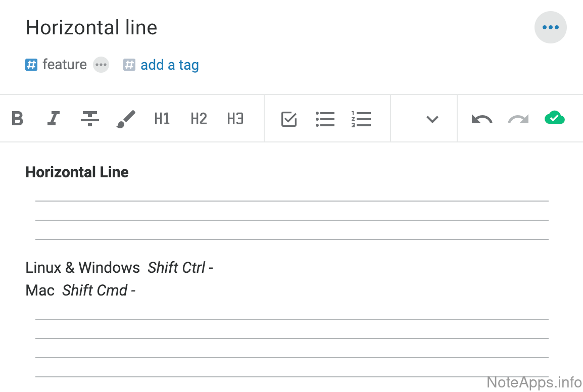
Task: Expand more formatting options chevron
Action: 432,119
